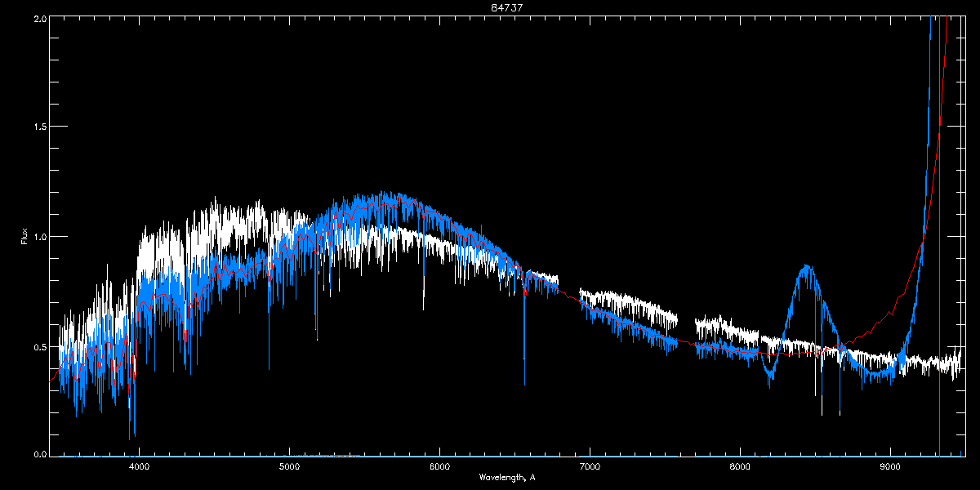
Task: Click the y-axis tick label "0.0"
Action: 39,453
